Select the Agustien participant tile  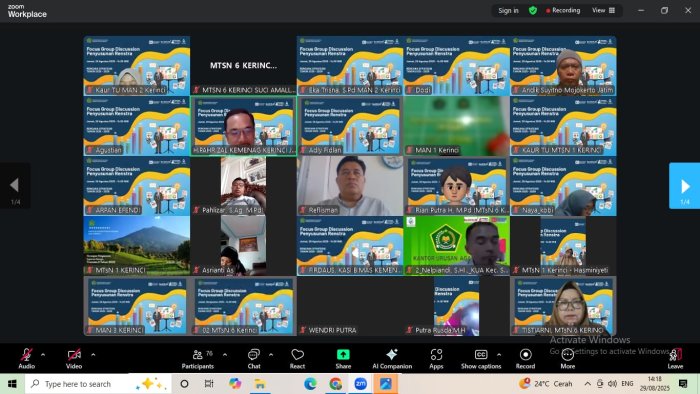pos(137,126)
